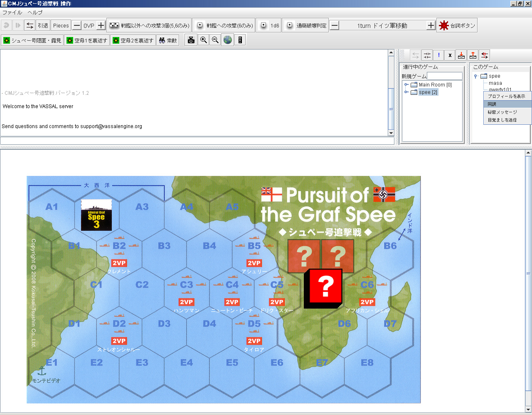The width and height of the screenshot is (532, 415).
Task: Click the chat log scrollbar down arrow
Action: click(x=391, y=133)
